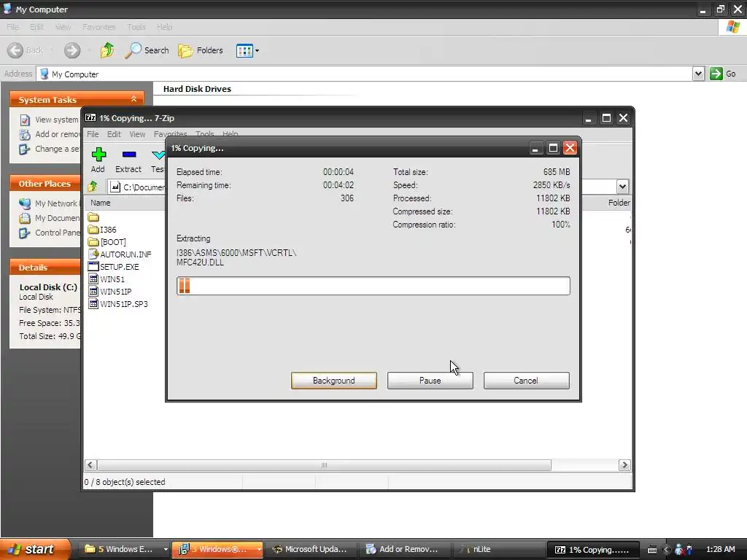Click the keyboard icon in system tray
747x560 pixels.
[652, 550]
